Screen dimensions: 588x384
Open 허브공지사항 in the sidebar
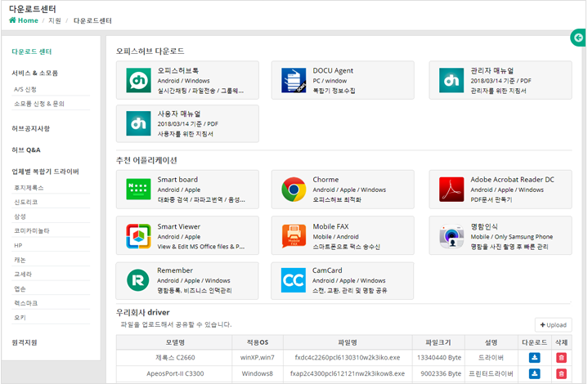(31, 128)
